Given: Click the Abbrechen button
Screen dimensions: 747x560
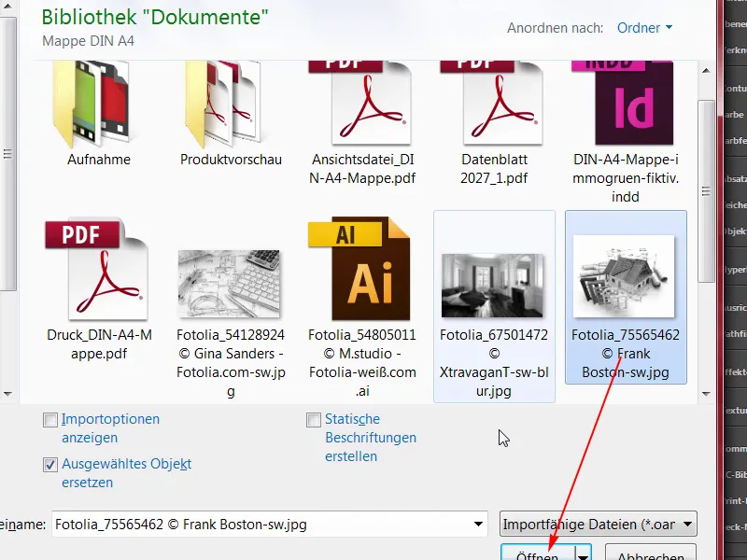Looking at the screenshot, I should [x=651, y=553].
